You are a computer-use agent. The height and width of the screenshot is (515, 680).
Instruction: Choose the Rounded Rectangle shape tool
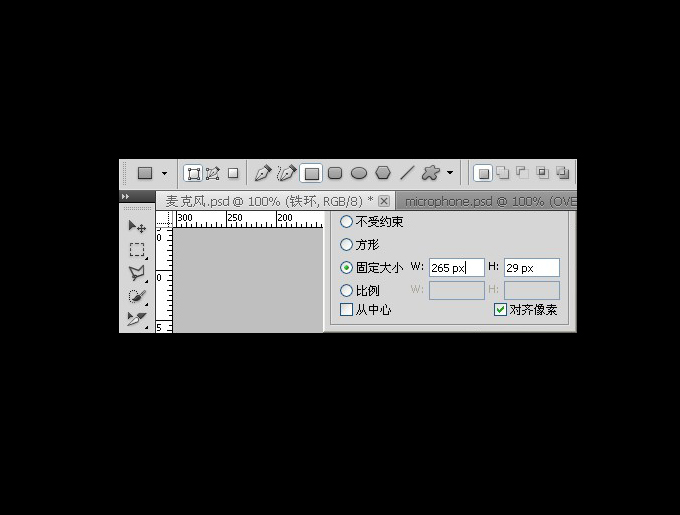(x=335, y=173)
